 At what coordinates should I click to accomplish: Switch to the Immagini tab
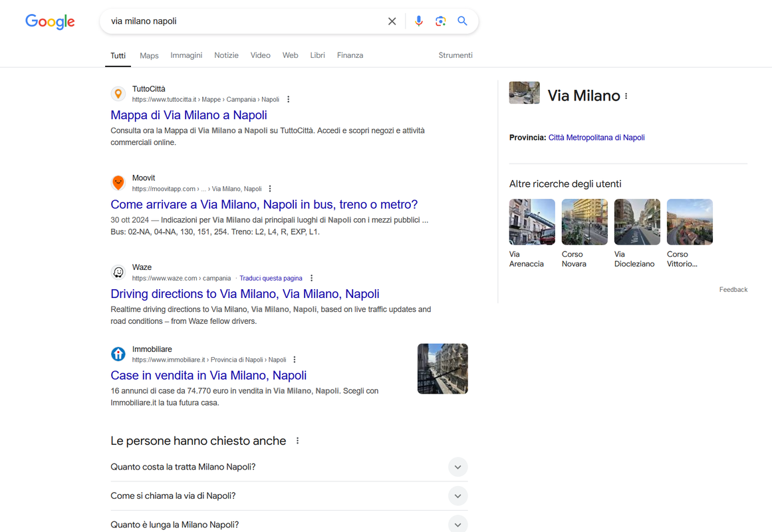pos(186,55)
